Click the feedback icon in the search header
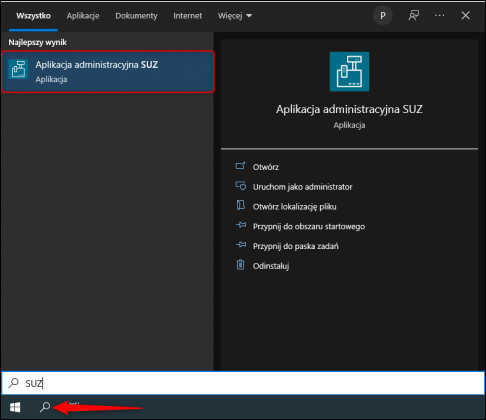The width and height of the screenshot is (486, 420). [414, 15]
